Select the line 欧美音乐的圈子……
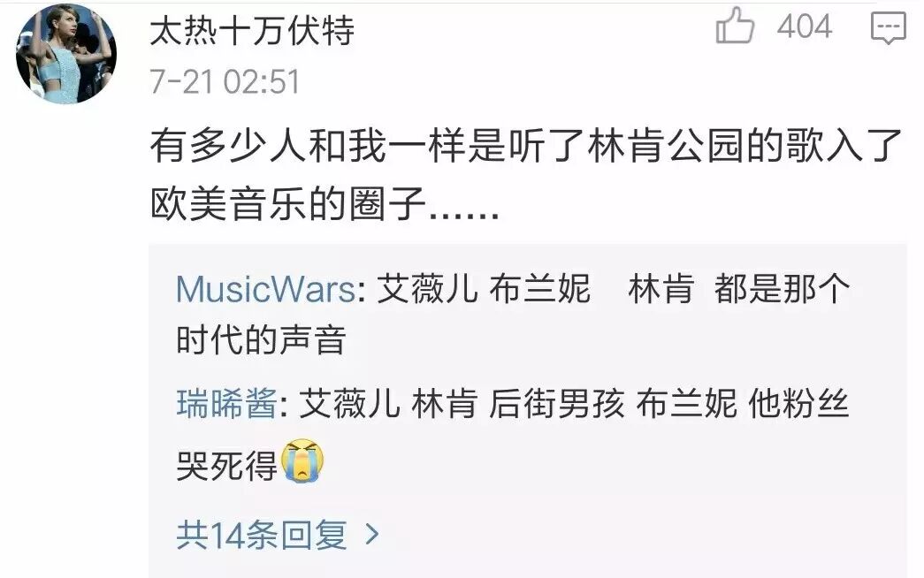Image resolution: width=924 pixels, height=578 pixels. 325,204
